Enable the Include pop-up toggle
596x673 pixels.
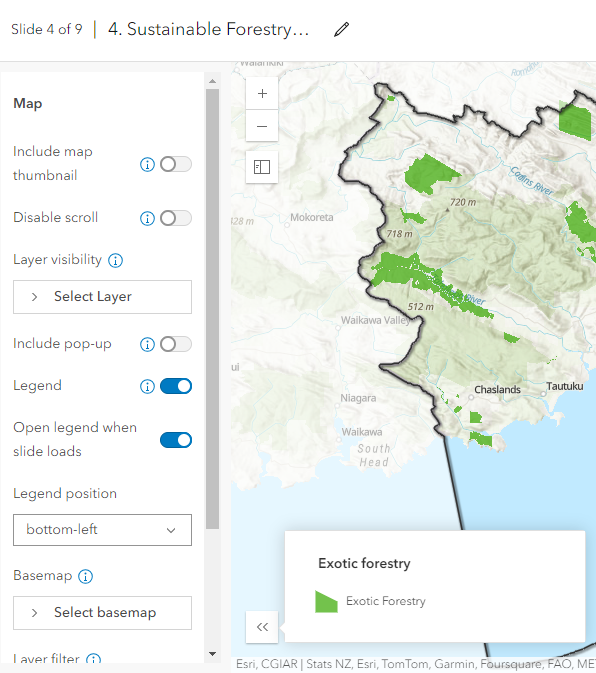176,344
